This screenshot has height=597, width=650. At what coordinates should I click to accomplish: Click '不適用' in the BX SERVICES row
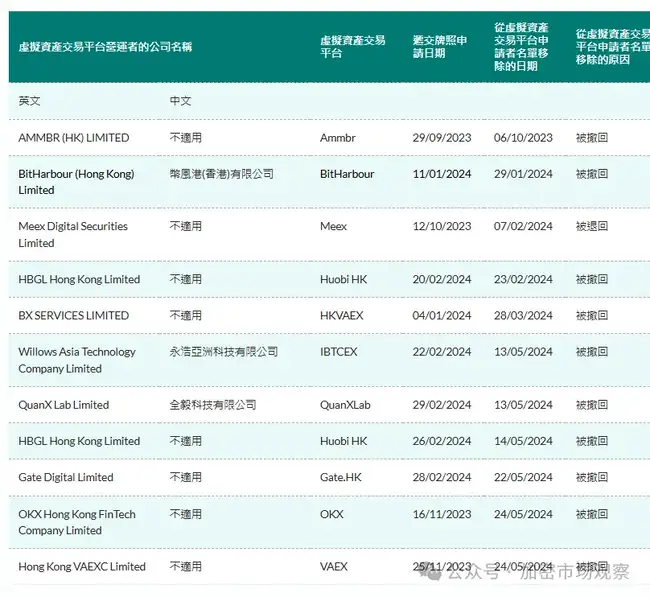coord(186,315)
